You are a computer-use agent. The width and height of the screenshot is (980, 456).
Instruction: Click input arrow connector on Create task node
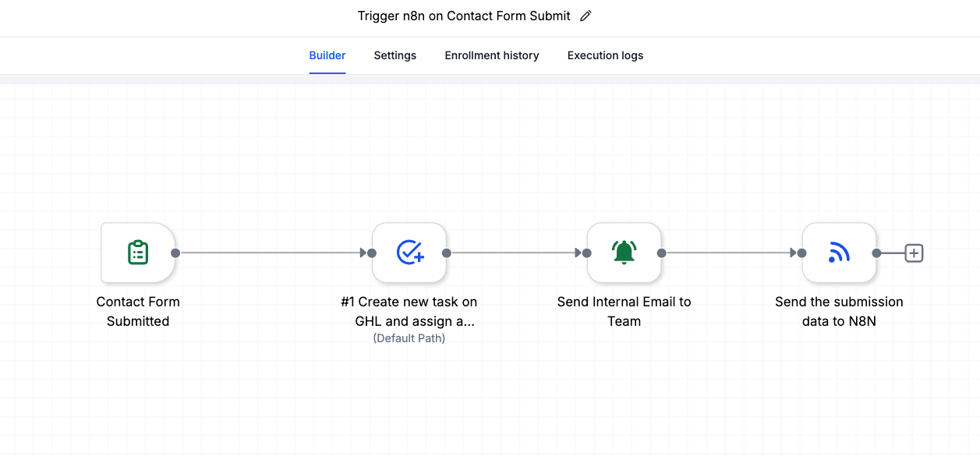click(367, 253)
